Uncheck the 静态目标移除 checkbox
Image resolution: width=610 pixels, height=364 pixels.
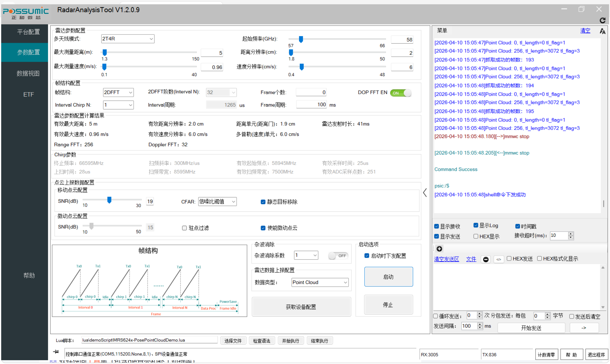(x=263, y=202)
